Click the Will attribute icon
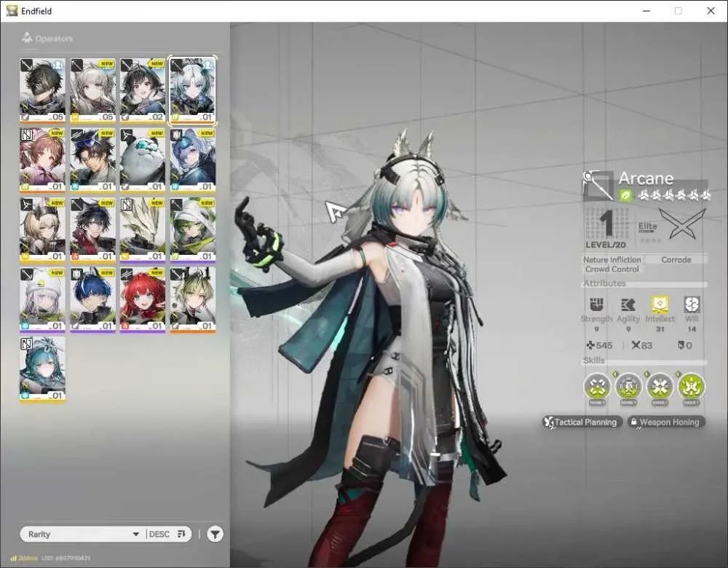 tap(692, 304)
